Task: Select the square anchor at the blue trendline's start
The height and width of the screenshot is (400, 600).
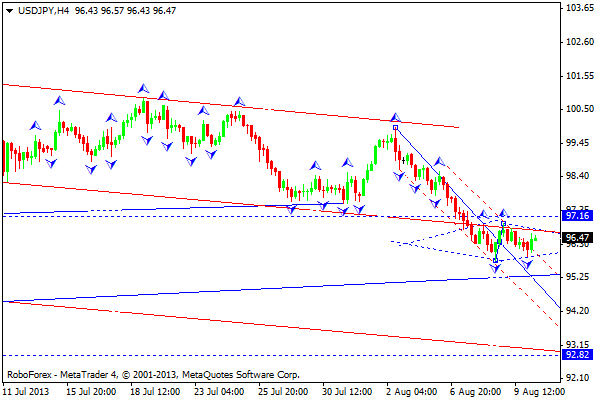Action: click(x=396, y=128)
